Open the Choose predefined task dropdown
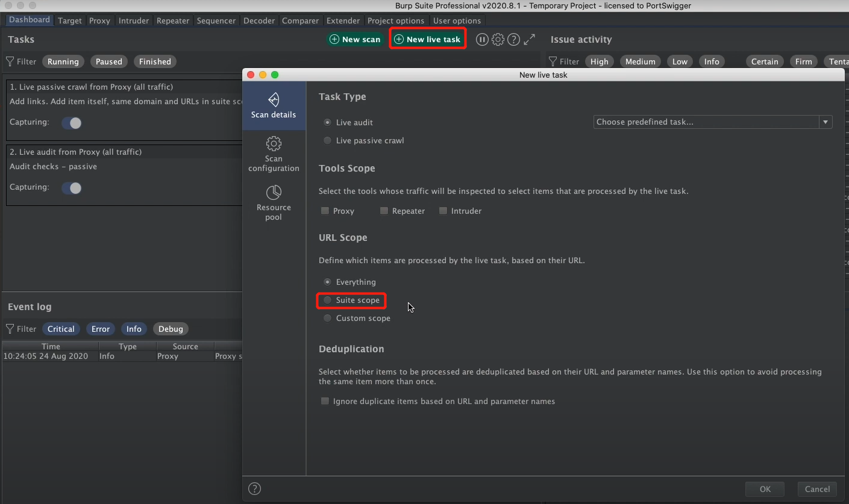Image resolution: width=849 pixels, height=504 pixels. [713, 122]
